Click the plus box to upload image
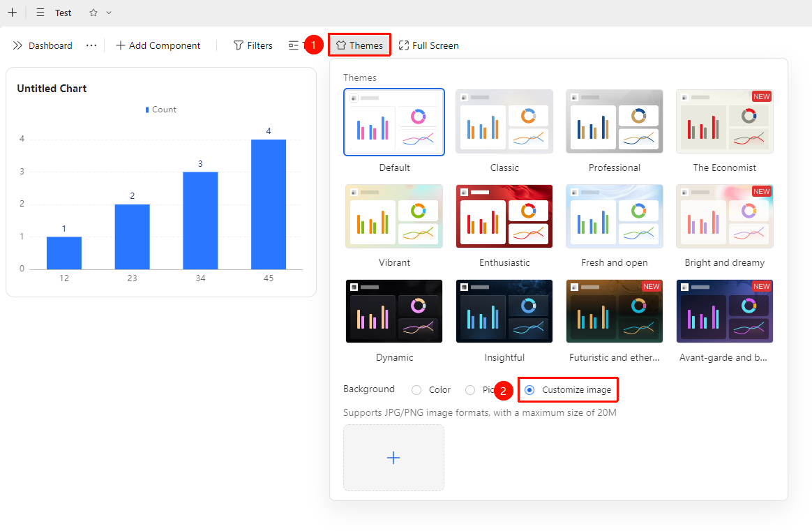The height and width of the screenshot is (531, 812). click(x=393, y=458)
